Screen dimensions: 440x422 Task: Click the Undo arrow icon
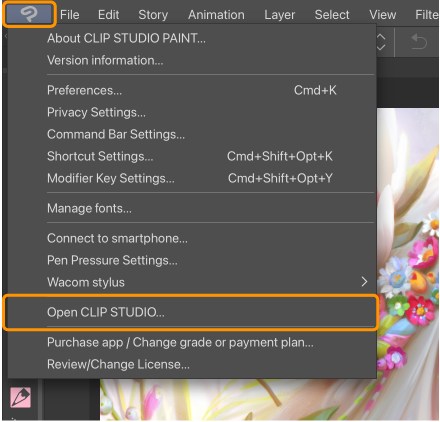click(x=419, y=42)
